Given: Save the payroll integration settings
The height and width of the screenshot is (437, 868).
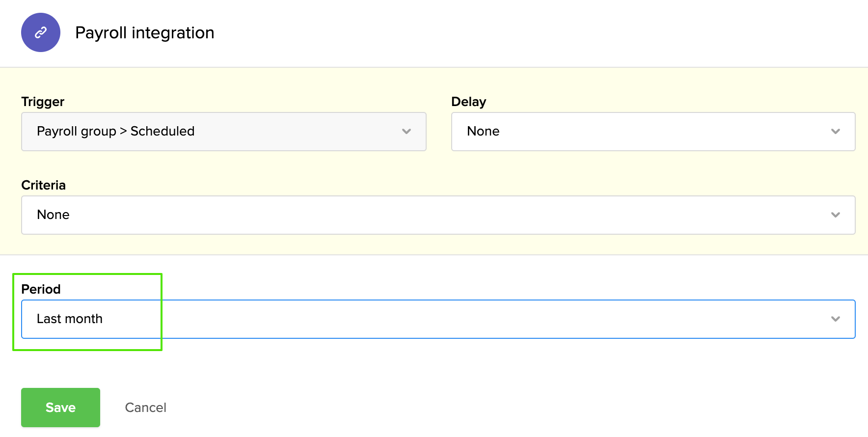Looking at the screenshot, I should click(60, 408).
